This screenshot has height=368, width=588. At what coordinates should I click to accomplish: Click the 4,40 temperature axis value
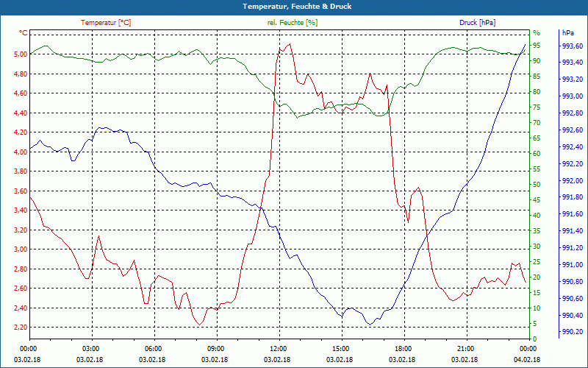(21, 113)
